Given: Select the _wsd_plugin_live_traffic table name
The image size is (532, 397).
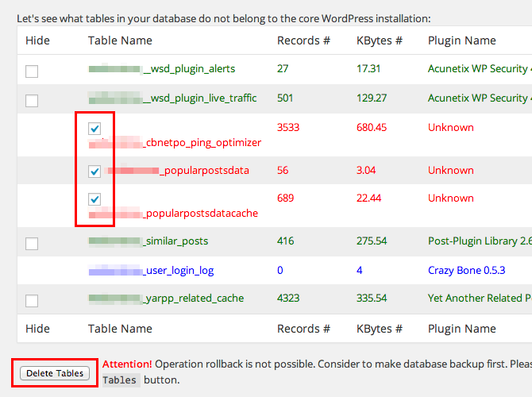Looking at the screenshot, I should coord(200,98).
